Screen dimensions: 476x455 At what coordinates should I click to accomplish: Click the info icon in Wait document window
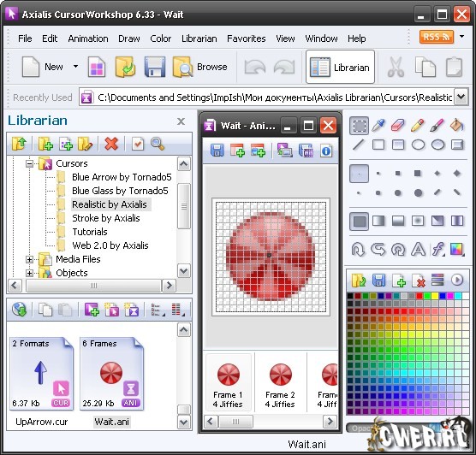click(x=326, y=151)
